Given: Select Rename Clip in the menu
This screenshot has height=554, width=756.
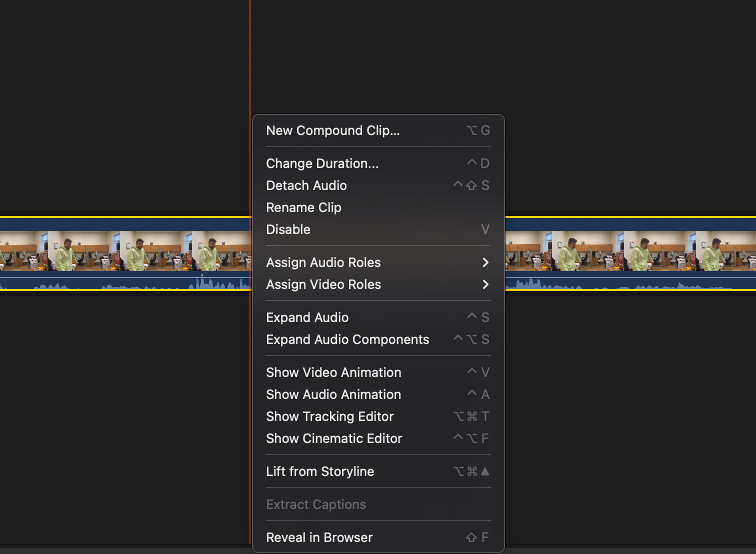Looking at the screenshot, I should point(378,207).
